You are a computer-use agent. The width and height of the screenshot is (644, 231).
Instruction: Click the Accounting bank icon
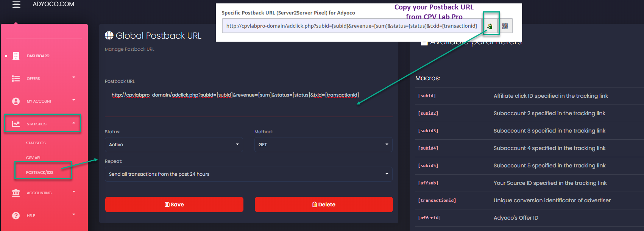tap(16, 193)
